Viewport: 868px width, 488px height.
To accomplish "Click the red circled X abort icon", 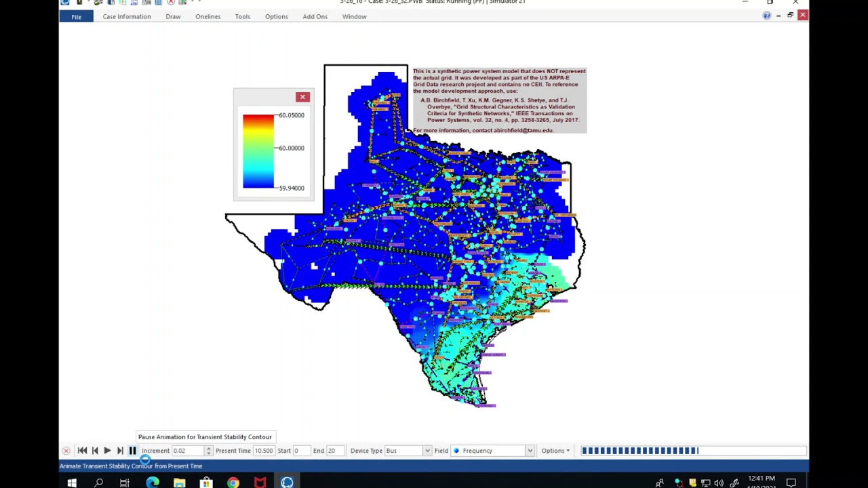I will point(66,451).
